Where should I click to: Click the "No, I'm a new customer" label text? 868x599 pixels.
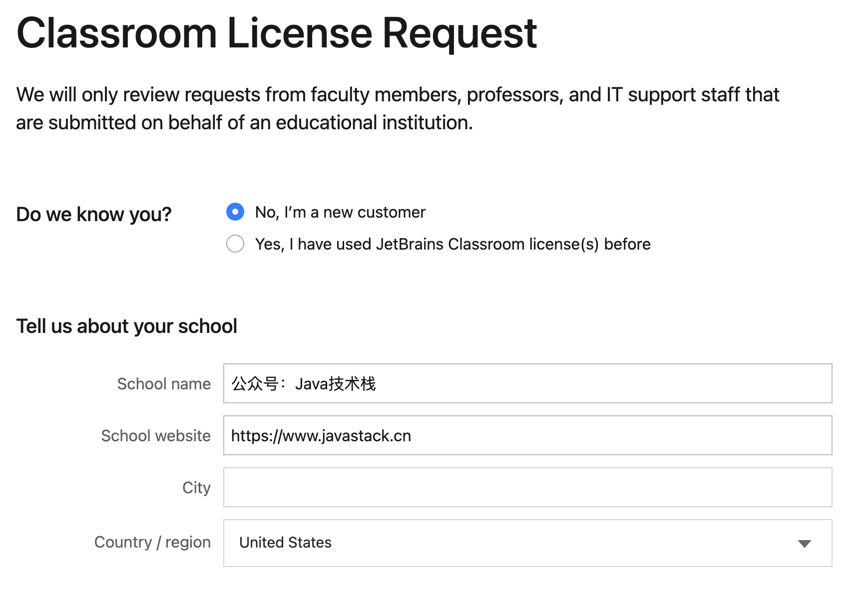coord(340,213)
